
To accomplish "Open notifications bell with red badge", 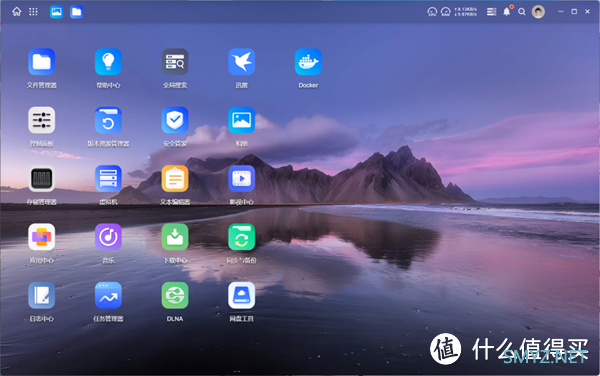I will [507, 11].
